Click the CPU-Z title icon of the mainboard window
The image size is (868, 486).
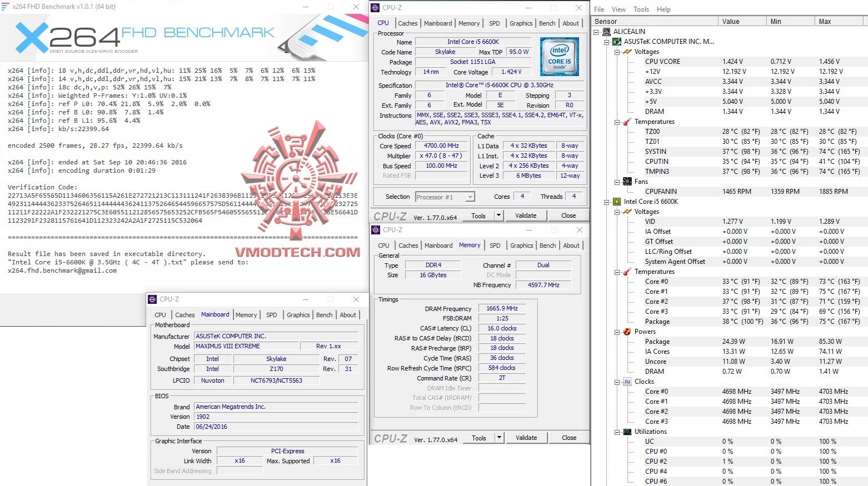tap(152, 299)
